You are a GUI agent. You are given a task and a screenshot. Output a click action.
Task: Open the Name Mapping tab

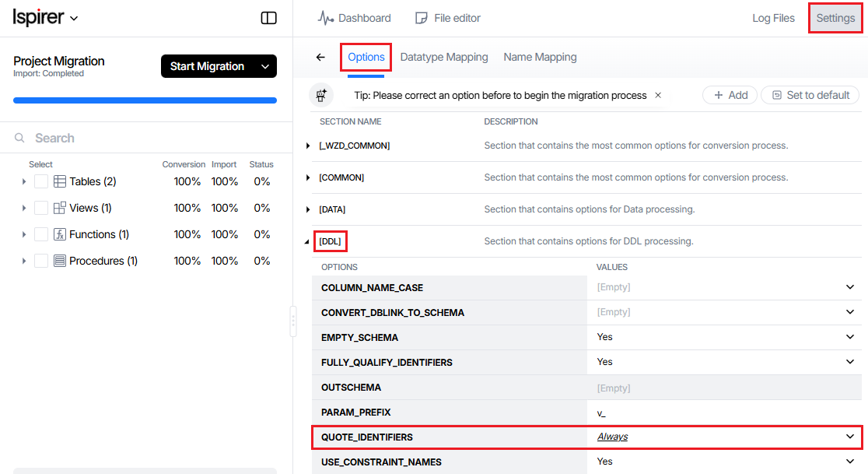click(540, 58)
